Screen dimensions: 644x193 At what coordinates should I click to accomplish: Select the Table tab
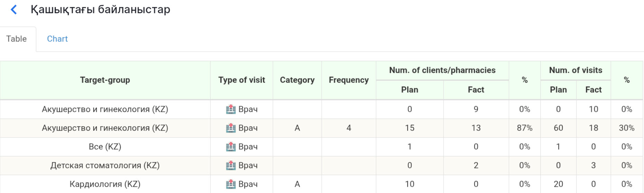tap(16, 39)
